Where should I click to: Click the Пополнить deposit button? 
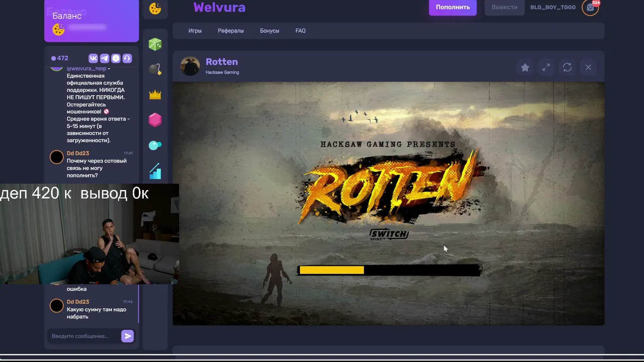pos(453,8)
